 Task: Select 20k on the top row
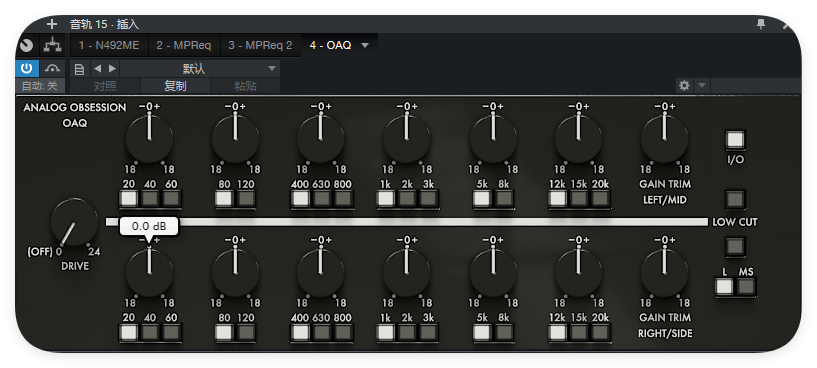pos(600,199)
